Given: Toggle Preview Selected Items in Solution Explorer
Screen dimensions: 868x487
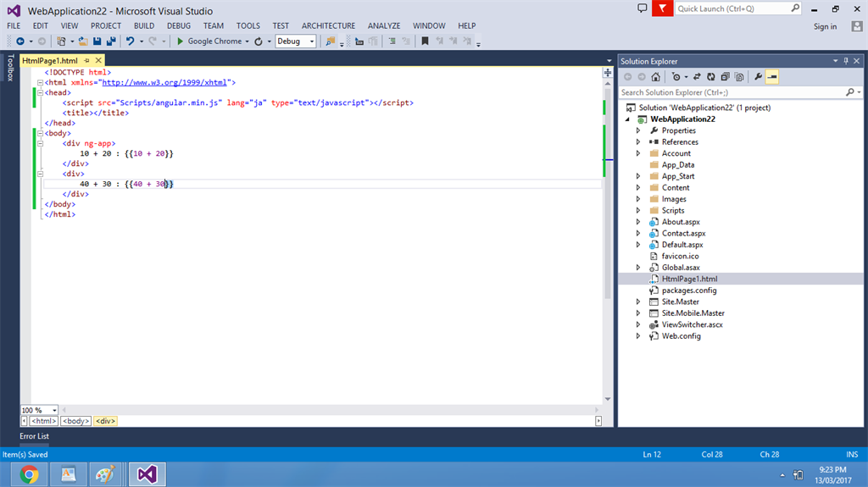Looking at the screenshot, I should [772, 76].
